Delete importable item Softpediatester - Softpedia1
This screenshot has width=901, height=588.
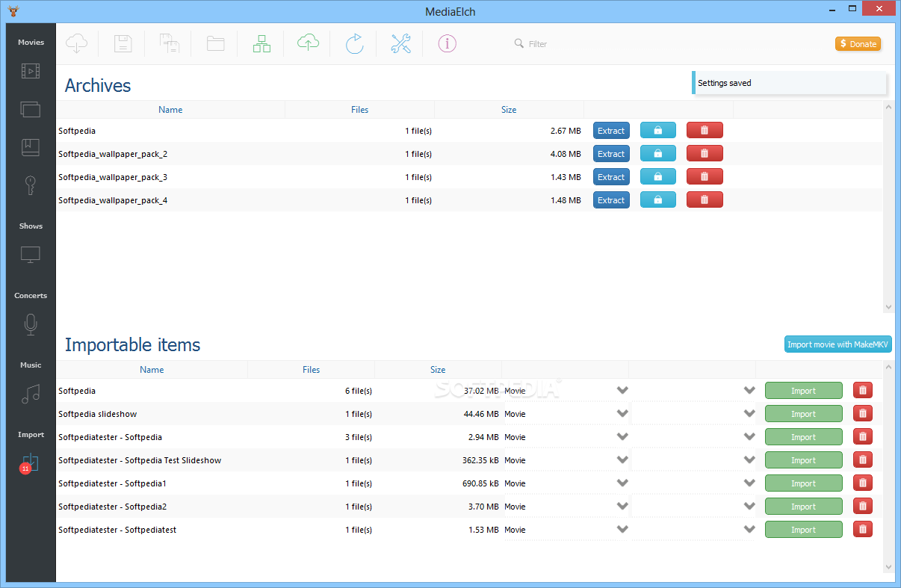point(863,483)
